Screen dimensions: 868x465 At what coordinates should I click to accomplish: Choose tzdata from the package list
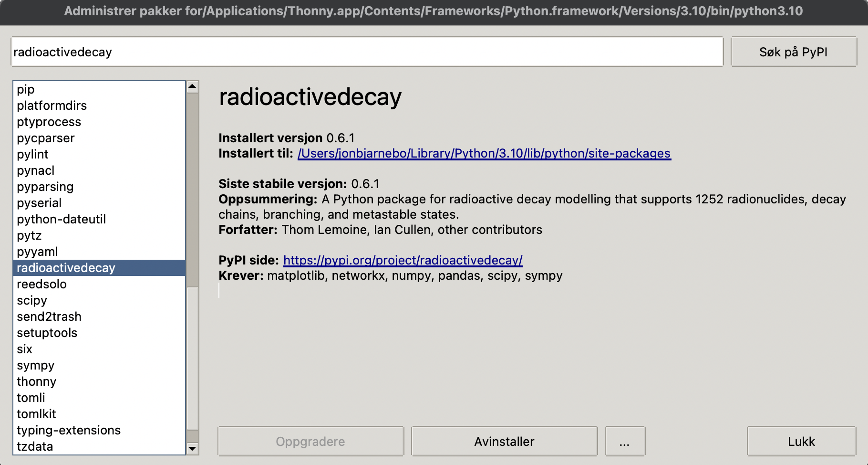(x=35, y=447)
